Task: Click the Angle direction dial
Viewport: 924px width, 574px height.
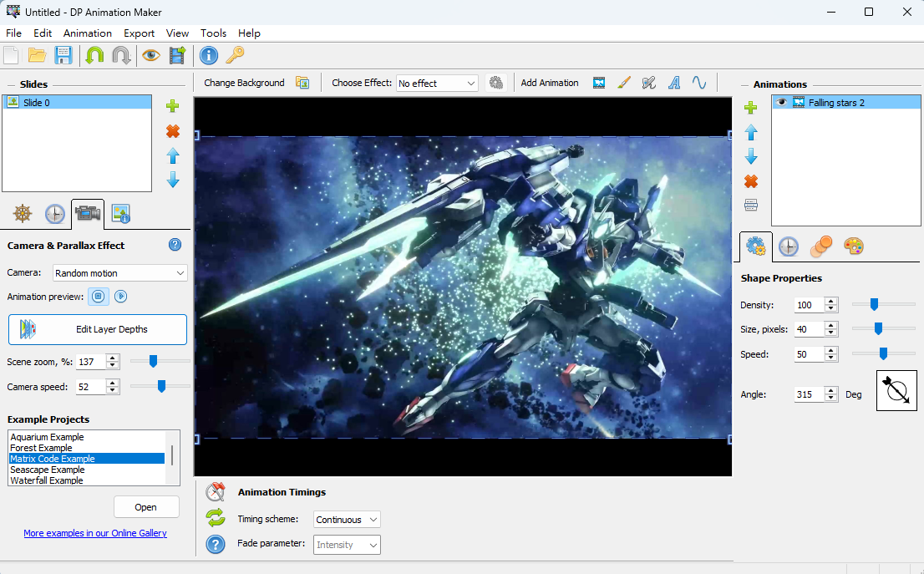Action: pos(896,390)
